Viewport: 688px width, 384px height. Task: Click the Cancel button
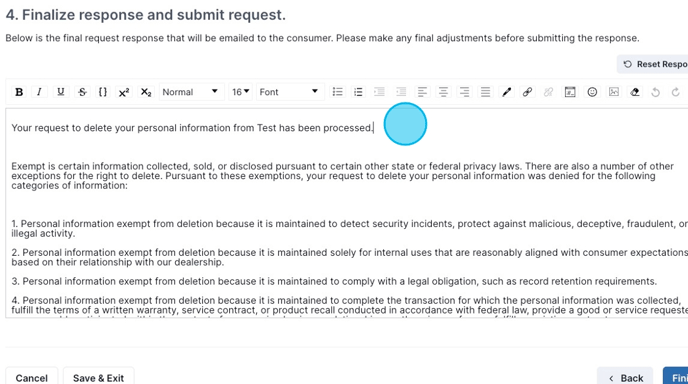(x=32, y=377)
